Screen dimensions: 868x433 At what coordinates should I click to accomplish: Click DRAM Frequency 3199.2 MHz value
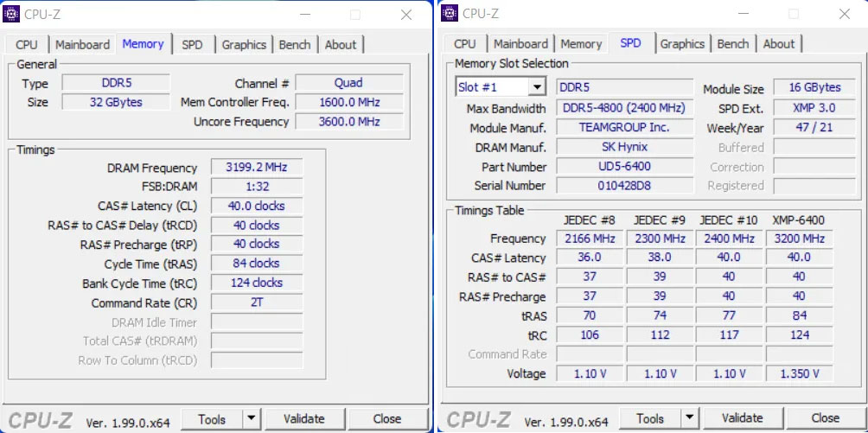click(x=257, y=167)
